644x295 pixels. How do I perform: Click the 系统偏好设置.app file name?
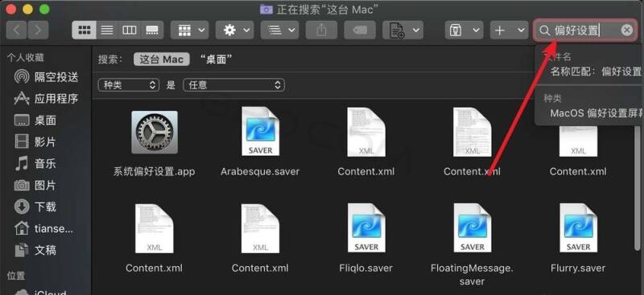point(154,171)
